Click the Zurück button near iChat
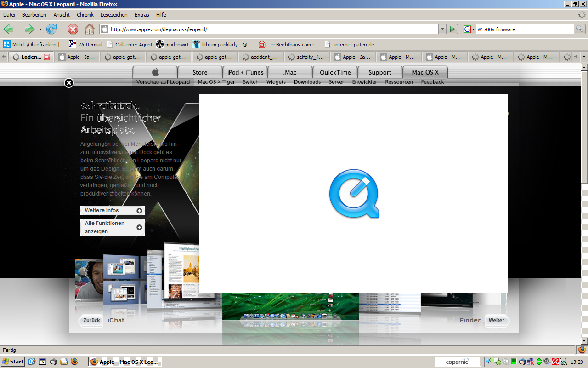 click(x=91, y=320)
